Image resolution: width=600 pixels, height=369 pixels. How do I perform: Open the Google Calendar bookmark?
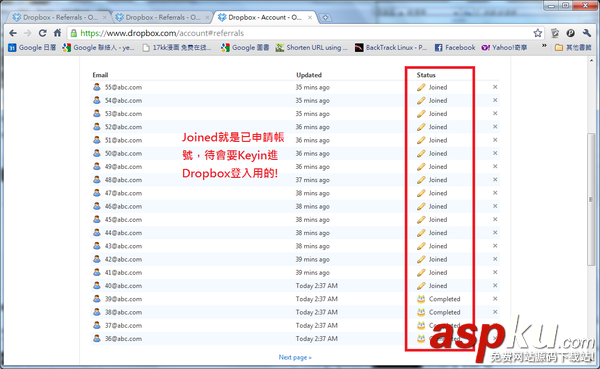(x=33, y=47)
